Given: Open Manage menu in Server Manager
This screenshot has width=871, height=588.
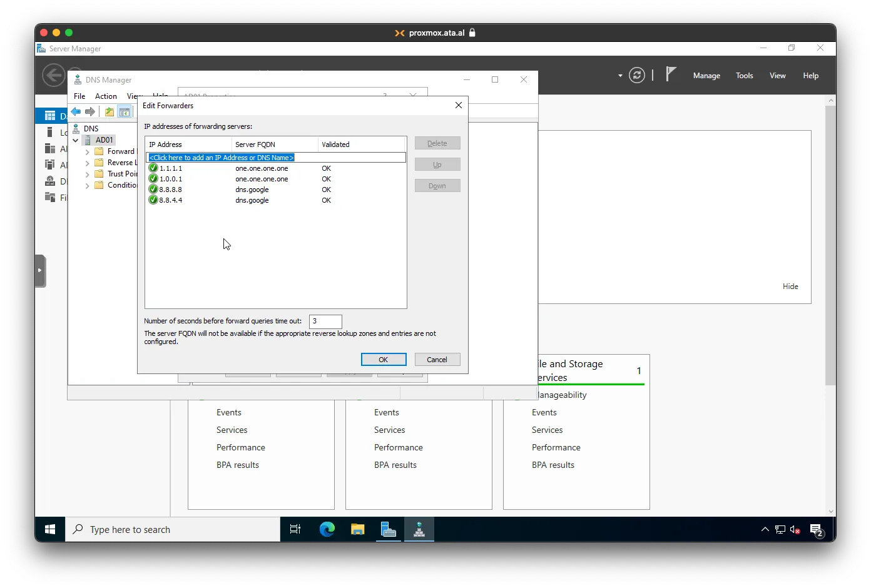Looking at the screenshot, I should pyautogui.click(x=706, y=76).
